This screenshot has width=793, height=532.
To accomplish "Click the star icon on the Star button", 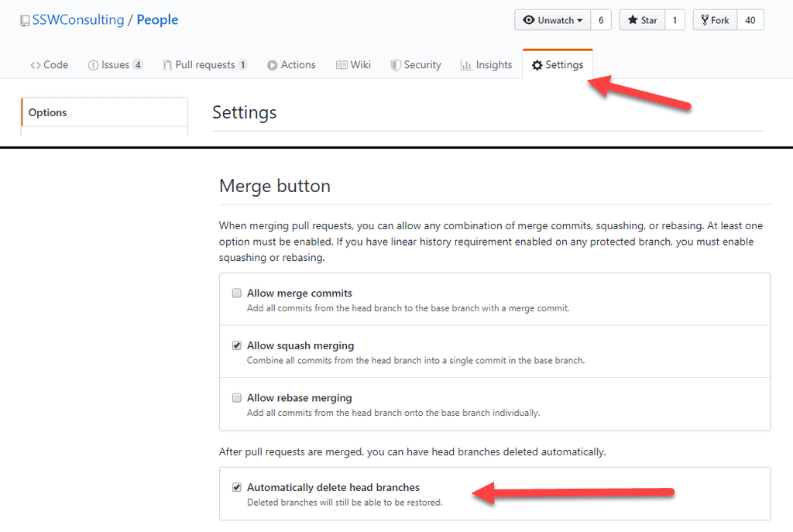I will click(631, 20).
